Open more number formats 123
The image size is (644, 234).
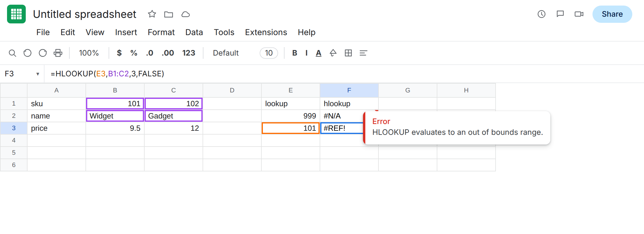189,53
